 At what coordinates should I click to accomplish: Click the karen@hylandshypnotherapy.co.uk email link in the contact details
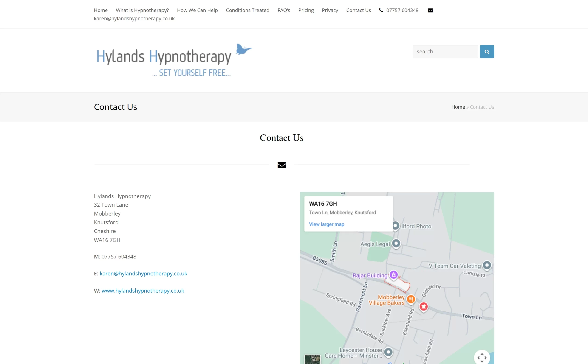click(x=143, y=274)
